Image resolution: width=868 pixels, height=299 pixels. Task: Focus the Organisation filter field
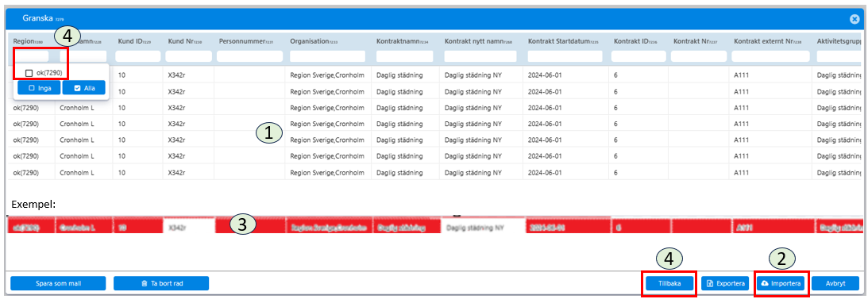pyautogui.click(x=327, y=56)
